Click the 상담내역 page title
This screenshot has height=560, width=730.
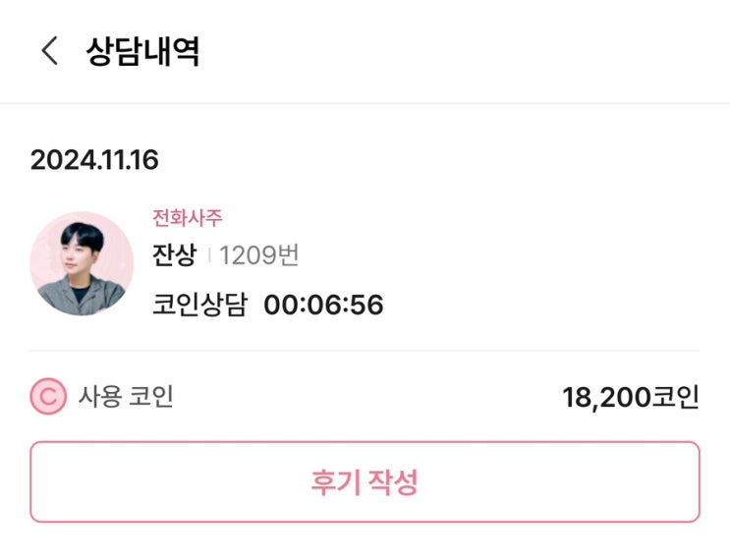coord(143,51)
